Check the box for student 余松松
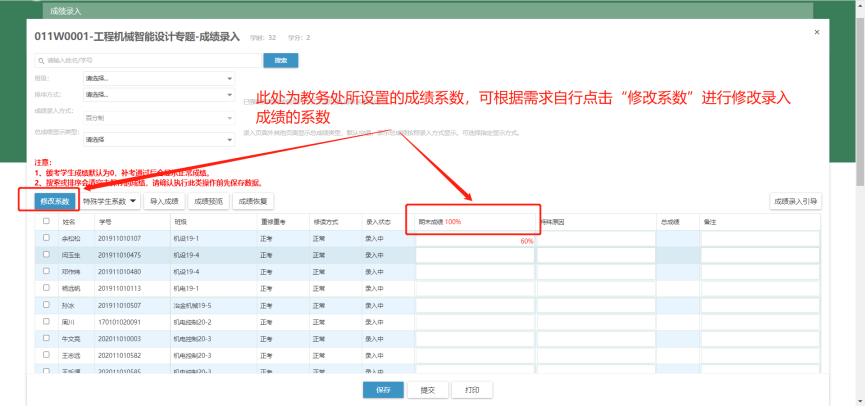 [x=47, y=238]
